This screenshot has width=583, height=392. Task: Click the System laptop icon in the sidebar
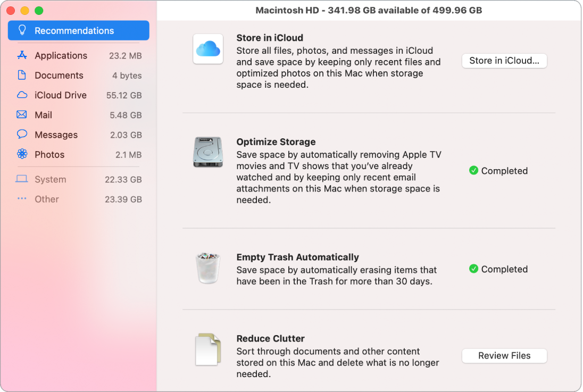(22, 179)
